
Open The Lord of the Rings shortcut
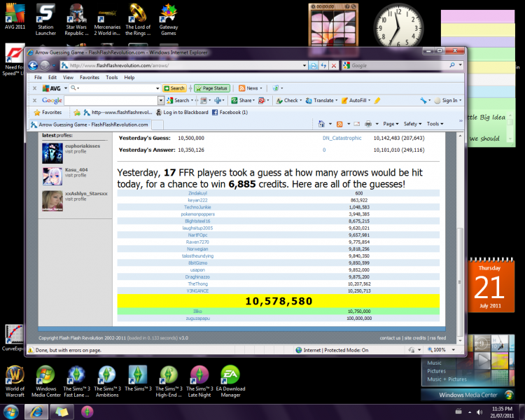pos(138,20)
